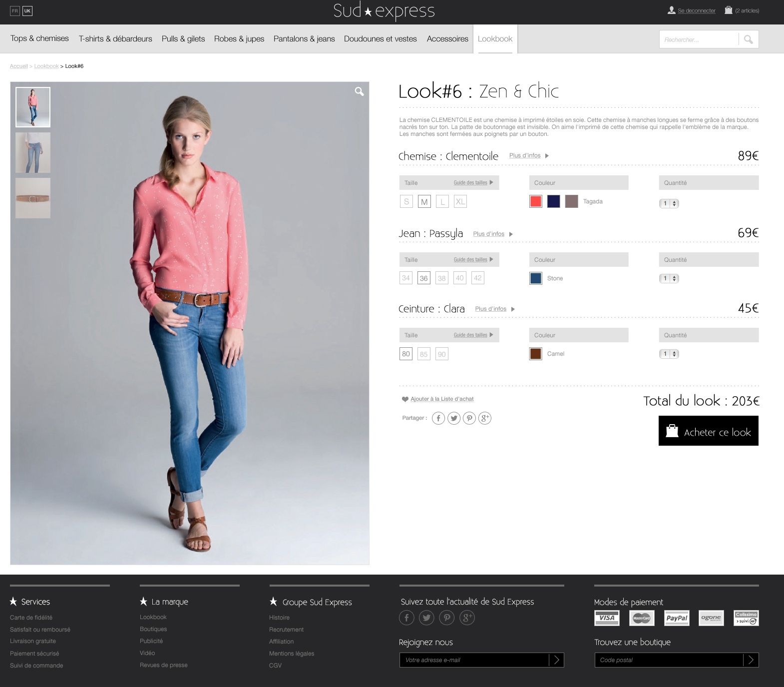
Task: Focus the Votre adresse e-mail field
Action: (x=474, y=660)
